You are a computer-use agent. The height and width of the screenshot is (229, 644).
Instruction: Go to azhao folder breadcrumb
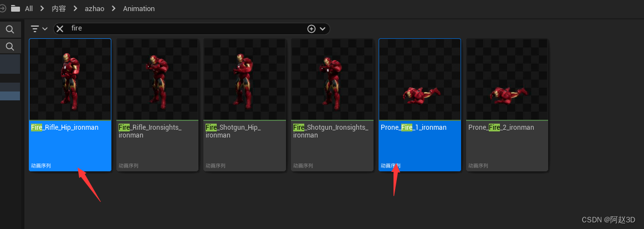(94, 9)
